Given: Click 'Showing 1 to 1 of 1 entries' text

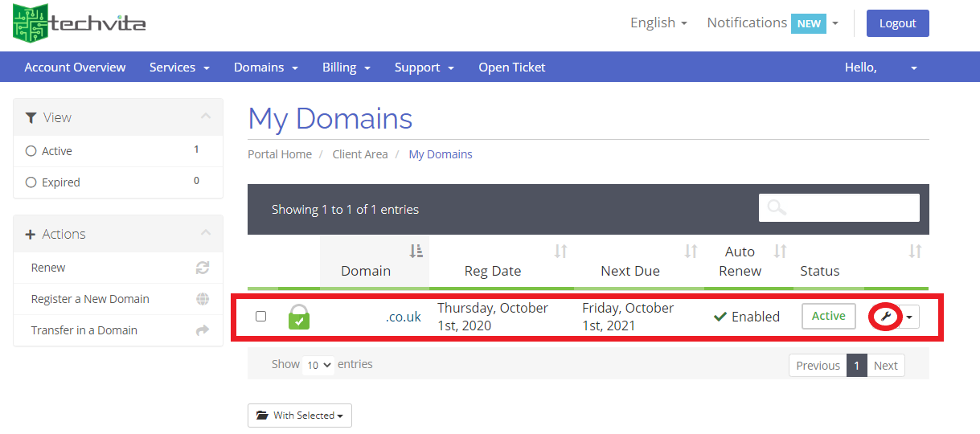Looking at the screenshot, I should [x=345, y=209].
